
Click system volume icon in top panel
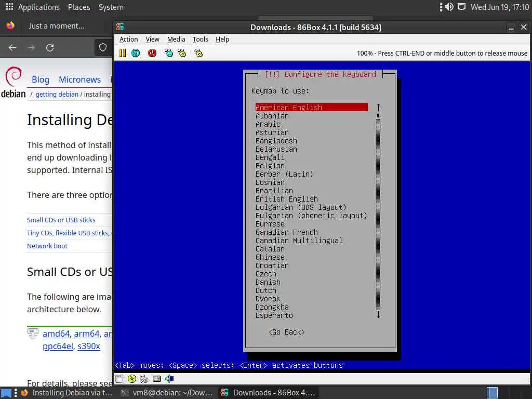tap(449, 7)
